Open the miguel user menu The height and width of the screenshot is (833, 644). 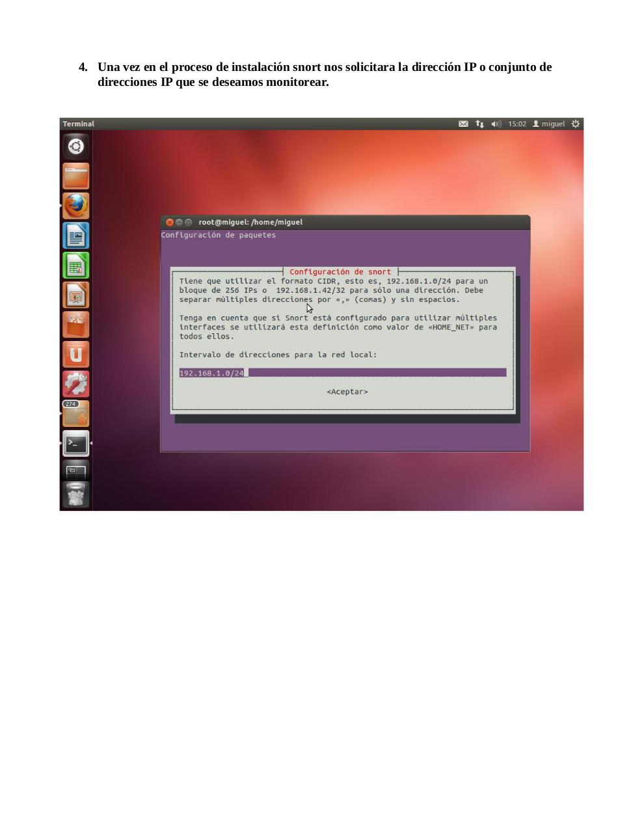(549, 124)
